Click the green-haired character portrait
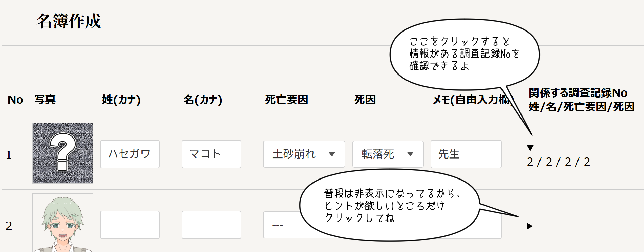The width and height of the screenshot is (644, 252). point(63,223)
